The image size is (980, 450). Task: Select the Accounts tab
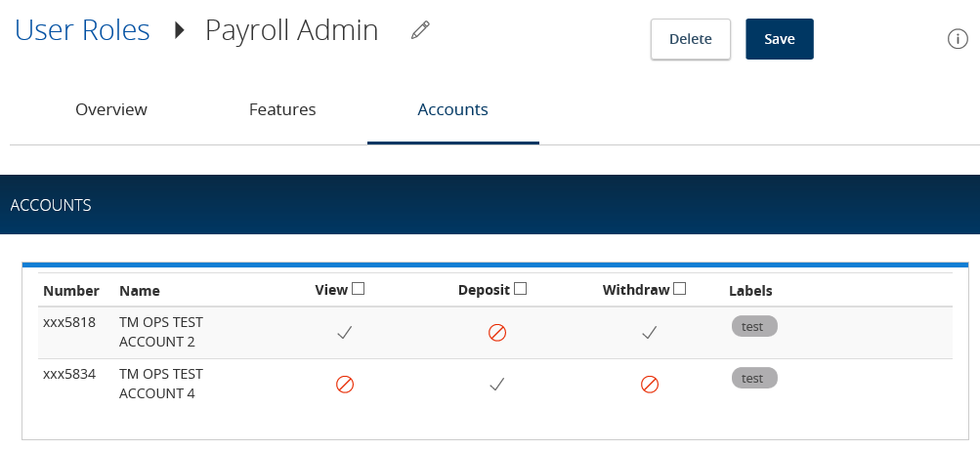click(x=453, y=109)
